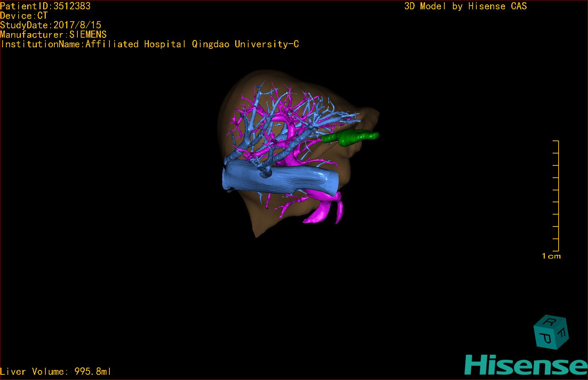Click the '3D Model by Hisense CAS' title
The height and width of the screenshot is (380, 588).
(x=466, y=6)
